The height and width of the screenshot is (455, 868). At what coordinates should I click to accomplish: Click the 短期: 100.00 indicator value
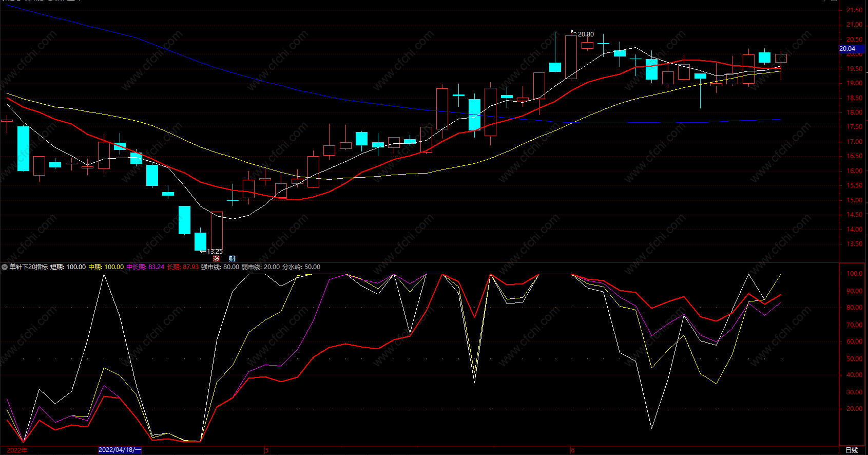(68, 267)
